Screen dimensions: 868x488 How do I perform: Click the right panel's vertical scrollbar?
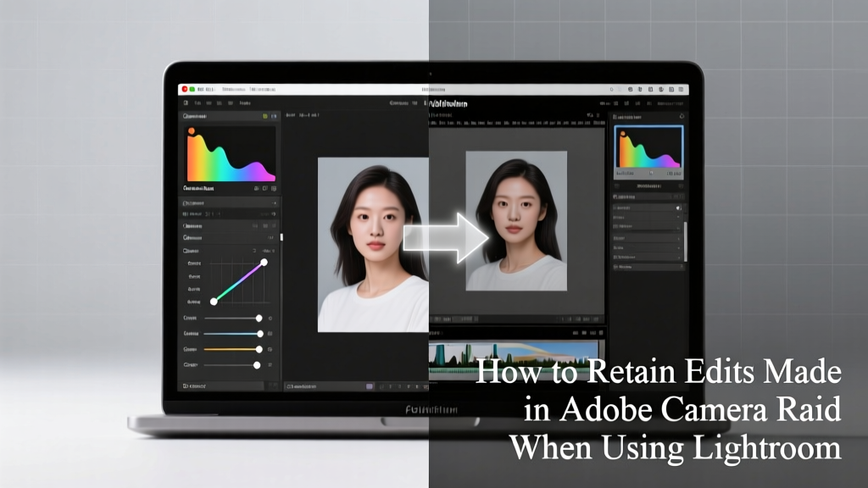point(685,241)
